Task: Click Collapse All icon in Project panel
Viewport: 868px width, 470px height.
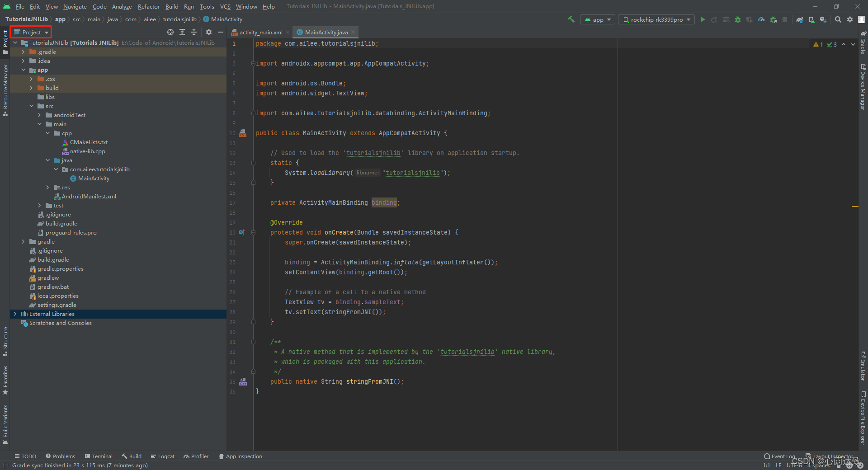Action: coord(194,32)
